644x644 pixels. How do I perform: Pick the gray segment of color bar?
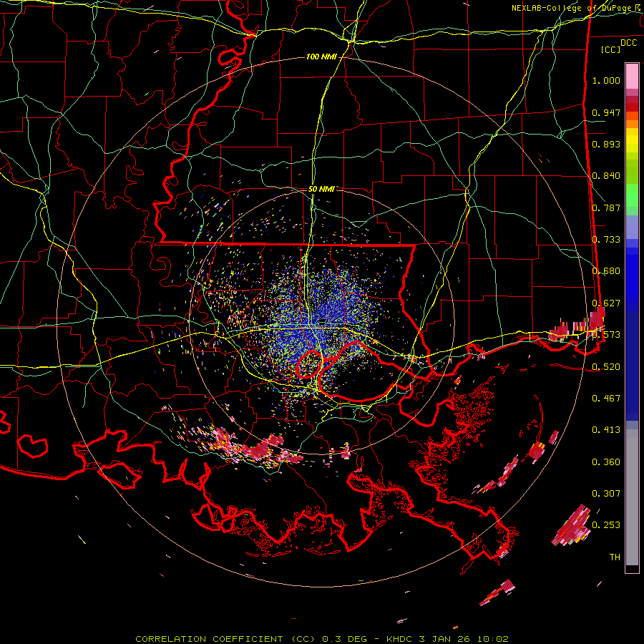pos(632,497)
